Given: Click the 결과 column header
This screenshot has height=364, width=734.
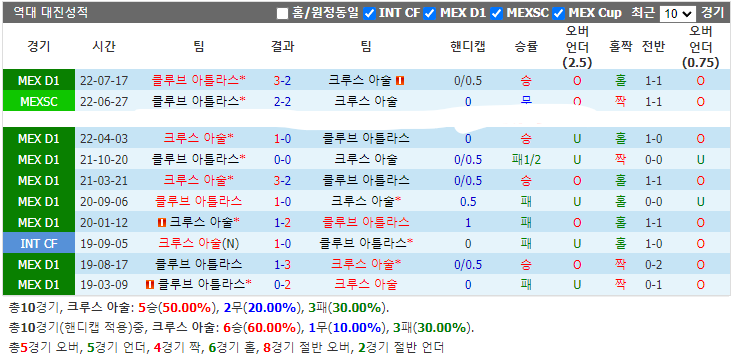Looking at the screenshot, I should 282,46.
